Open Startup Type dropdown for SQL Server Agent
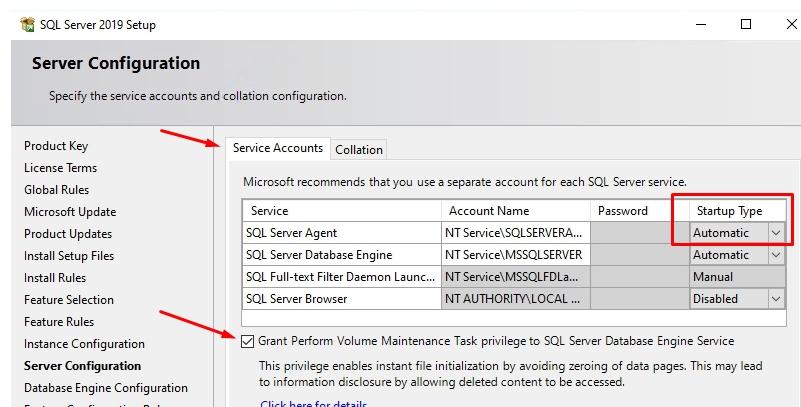The image size is (801, 407). point(776,233)
